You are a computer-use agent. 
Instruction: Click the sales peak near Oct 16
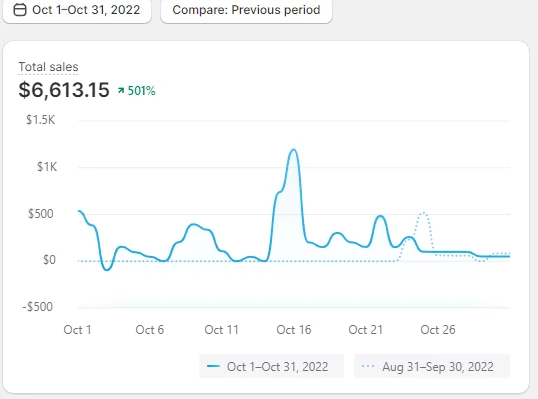click(294, 150)
